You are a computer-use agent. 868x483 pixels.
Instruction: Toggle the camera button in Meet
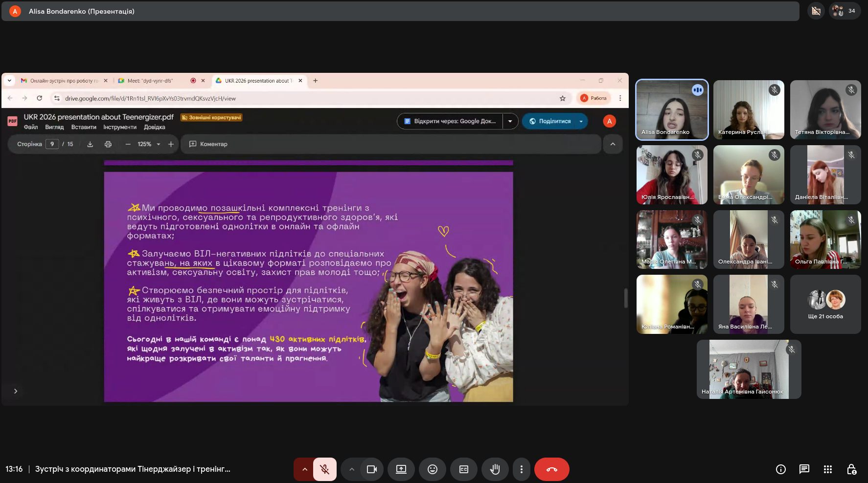tap(372, 469)
